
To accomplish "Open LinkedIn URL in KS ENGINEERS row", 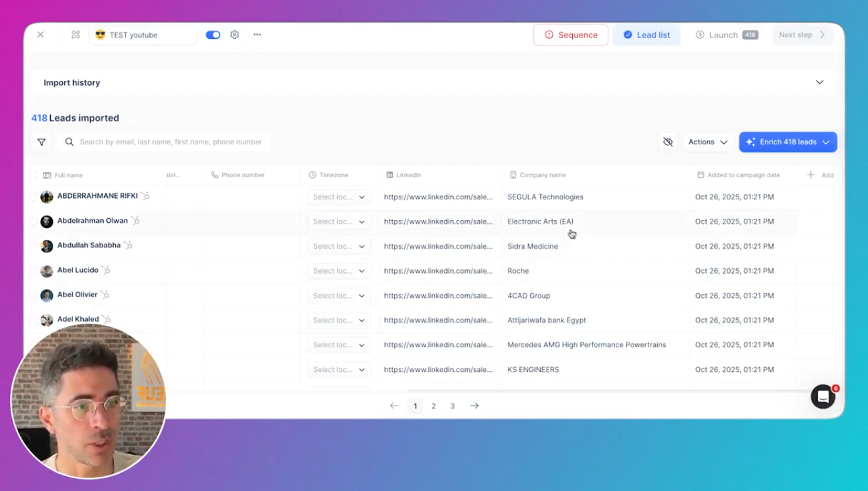I will 438,369.
